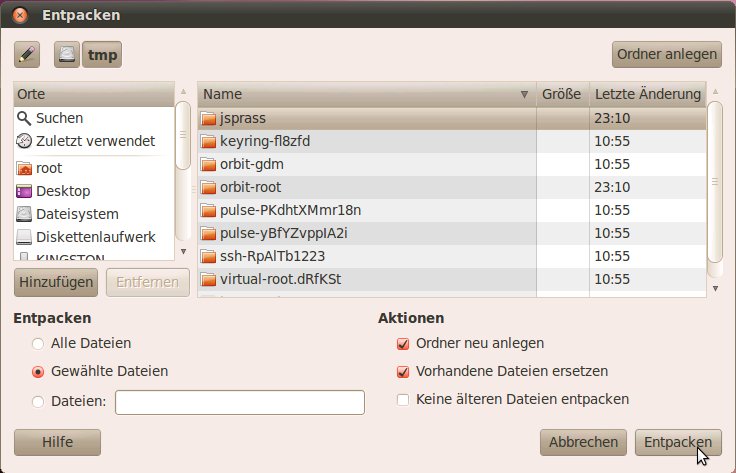736x473 pixels.
Task: Click the file list vertical scrollbar
Action: click(714, 180)
